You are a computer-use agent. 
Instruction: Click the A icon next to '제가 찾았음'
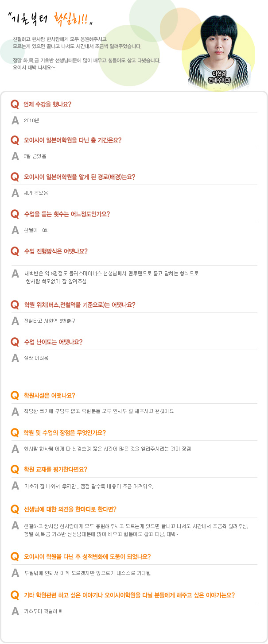[15, 193]
